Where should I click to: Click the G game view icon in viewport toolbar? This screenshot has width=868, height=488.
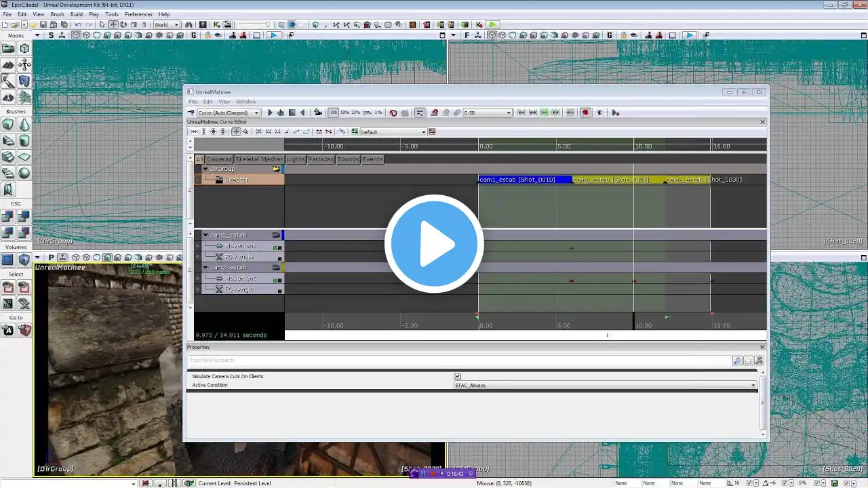[194, 35]
